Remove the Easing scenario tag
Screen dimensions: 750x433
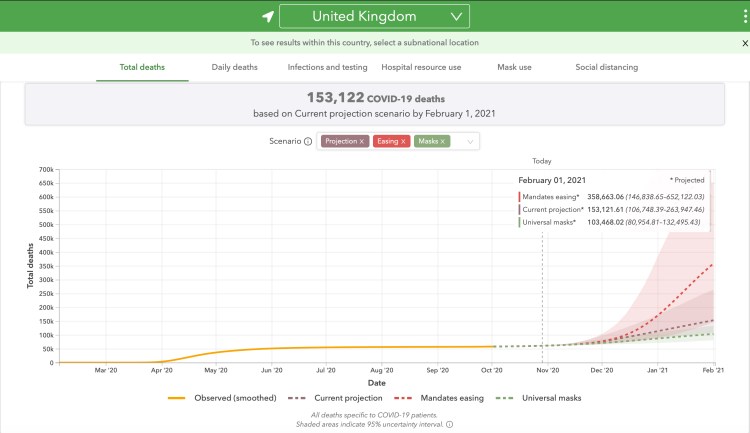403,142
